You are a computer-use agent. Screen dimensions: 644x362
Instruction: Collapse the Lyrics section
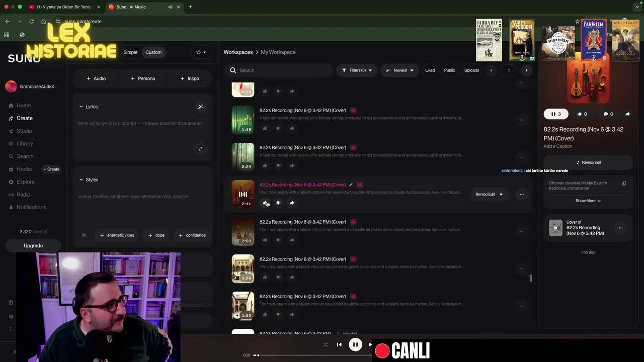point(81,107)
